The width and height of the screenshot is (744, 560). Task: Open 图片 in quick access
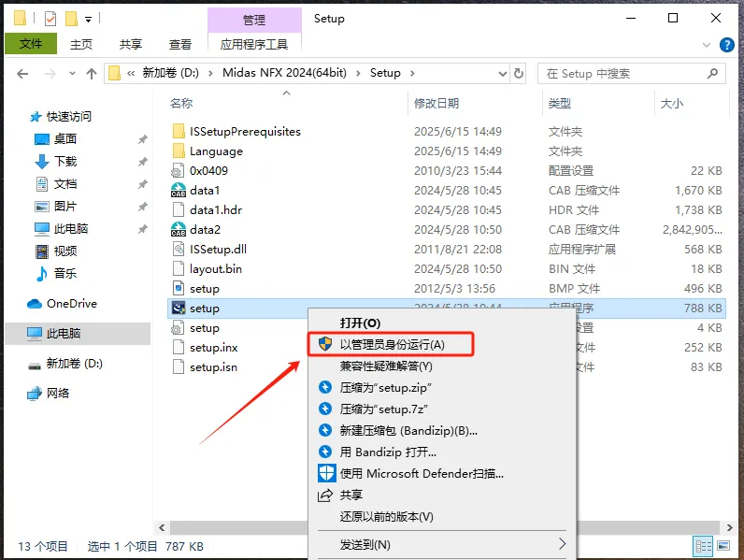65,206
